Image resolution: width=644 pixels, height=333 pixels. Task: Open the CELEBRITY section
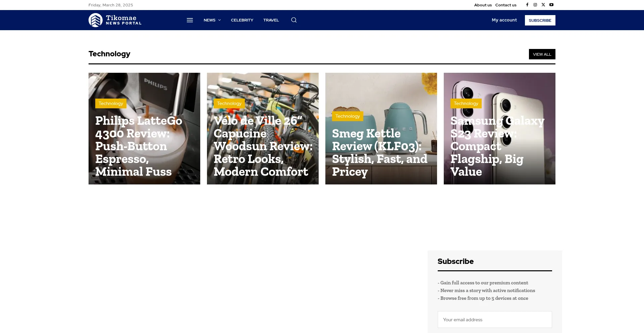click(242, 20)
